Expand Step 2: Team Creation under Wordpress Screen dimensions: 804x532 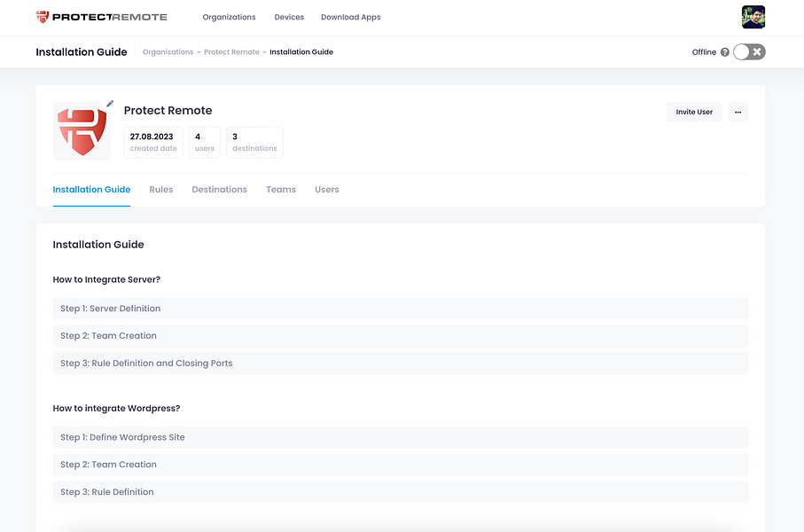[x=401, y=465]
